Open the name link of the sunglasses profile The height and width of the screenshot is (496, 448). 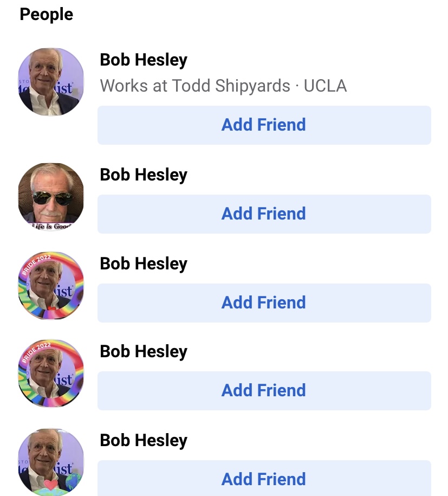pyautogui.click(x=144, y=175)
